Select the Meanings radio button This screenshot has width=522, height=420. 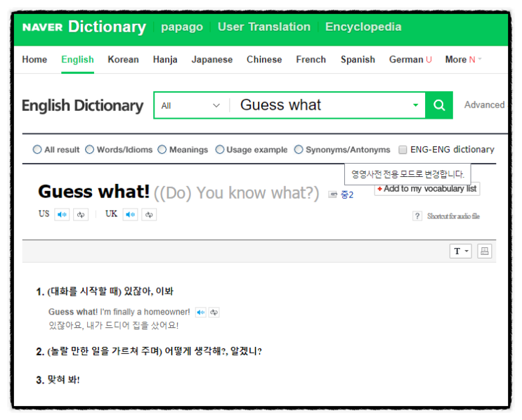(x=162, y=150)
